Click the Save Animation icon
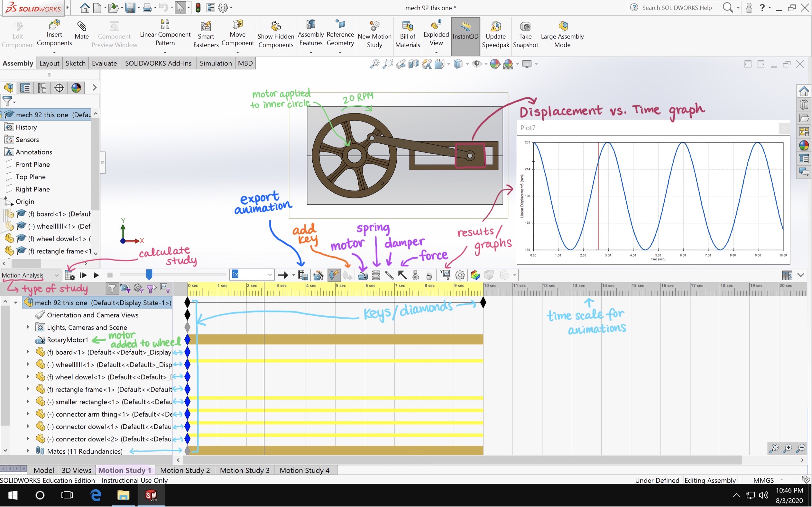 (x=303, y=275)
